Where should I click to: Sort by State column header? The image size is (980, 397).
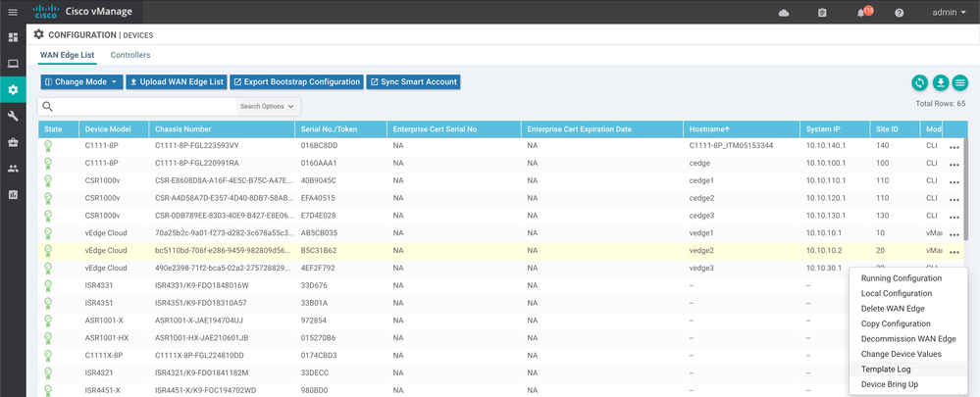click(58, 129)
